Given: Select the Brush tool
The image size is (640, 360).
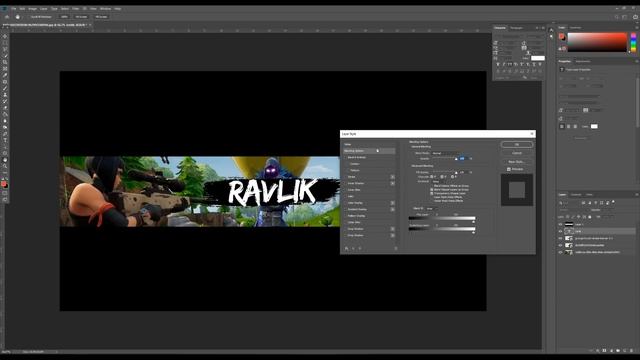Looking at the screenshot, I should click(x=5, y=88).
